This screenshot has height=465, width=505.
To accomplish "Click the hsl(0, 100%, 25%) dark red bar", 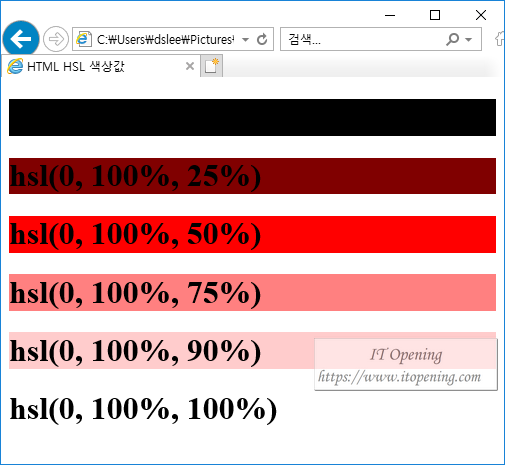I will coord(252,176).
